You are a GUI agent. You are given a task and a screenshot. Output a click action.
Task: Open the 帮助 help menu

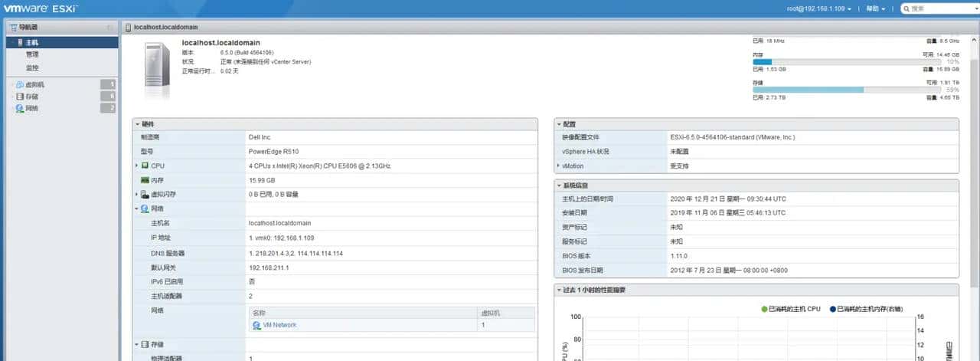pyautogui.click(x=875, y=8)
